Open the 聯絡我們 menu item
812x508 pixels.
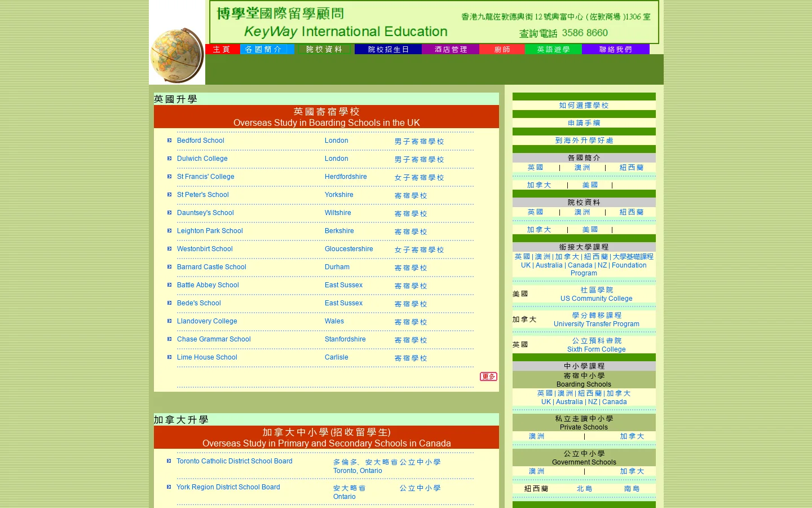(615, 49)
